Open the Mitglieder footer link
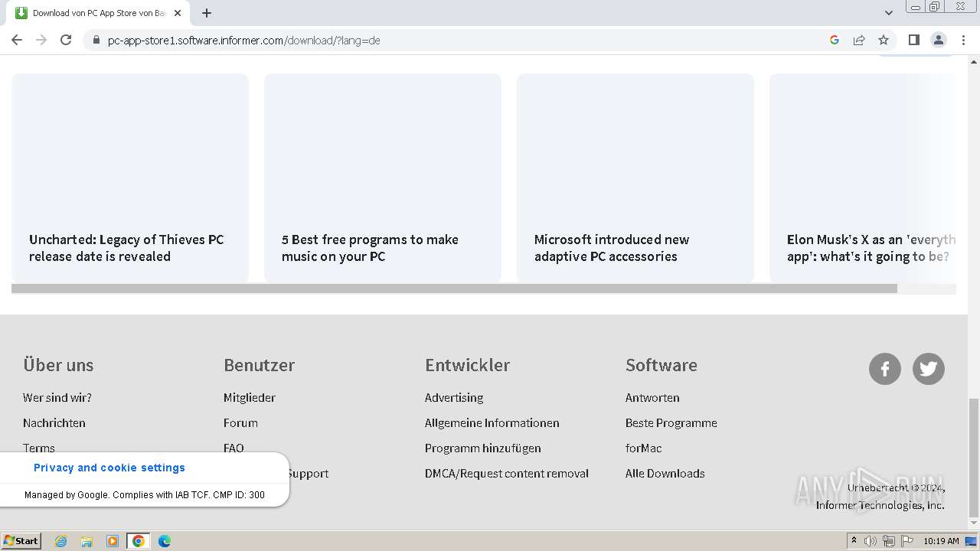The height and width of the screenshot is (551, 980). pos(250,397)
